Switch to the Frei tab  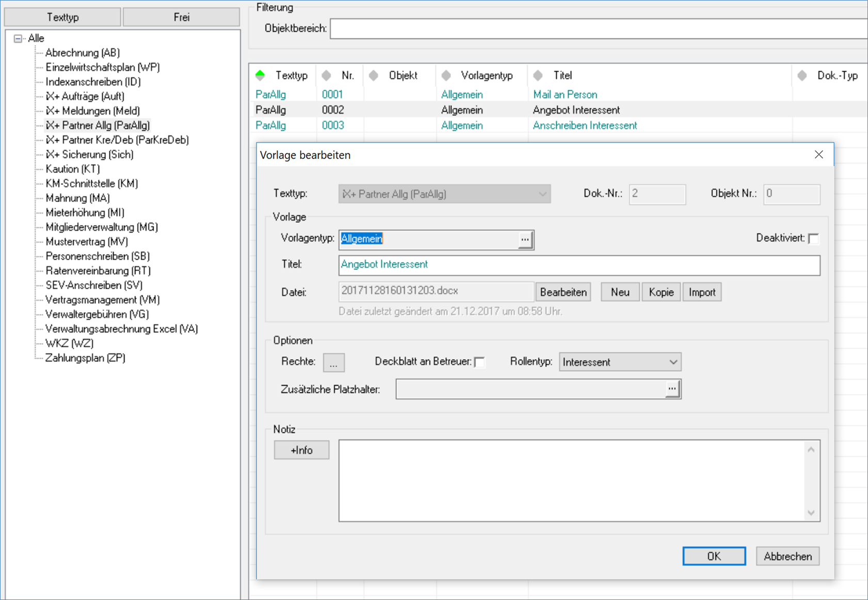click(181, 17)
